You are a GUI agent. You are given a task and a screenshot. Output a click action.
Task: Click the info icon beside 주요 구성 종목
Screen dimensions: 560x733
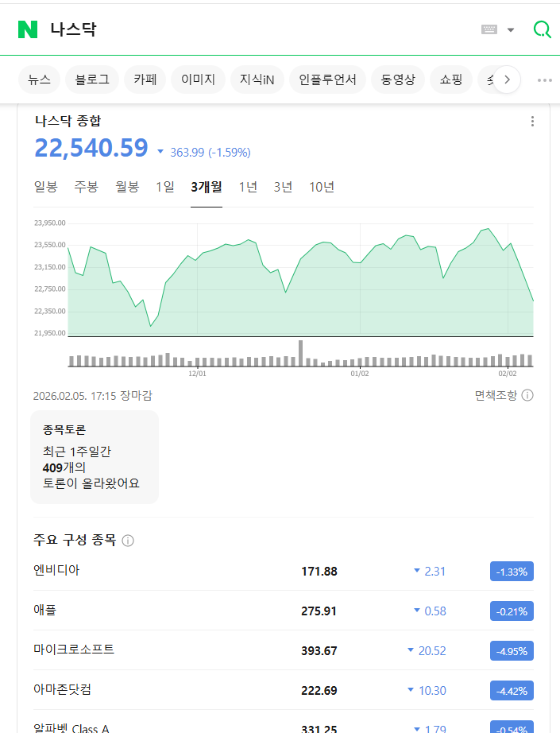128,541
